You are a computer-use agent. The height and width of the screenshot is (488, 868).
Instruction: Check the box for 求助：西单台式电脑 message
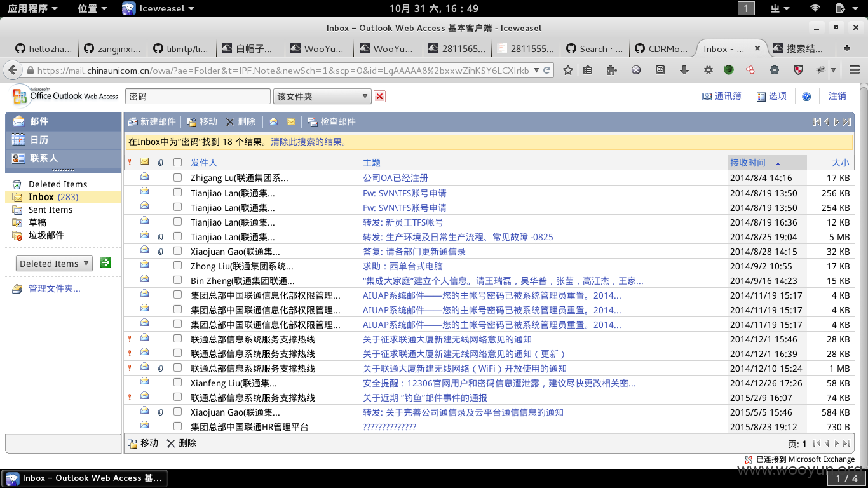click(x=177, y=266)
